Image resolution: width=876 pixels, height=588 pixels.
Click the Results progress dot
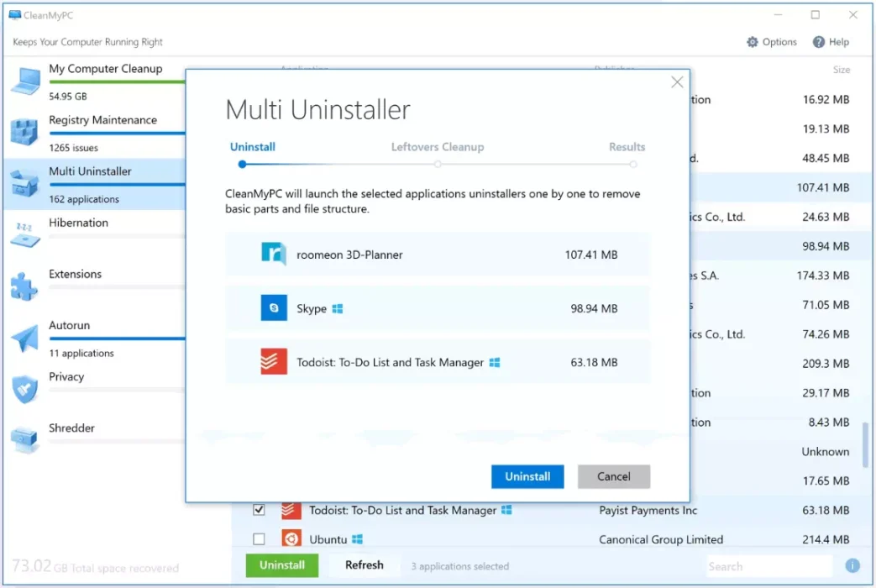[x=633, y=165]
